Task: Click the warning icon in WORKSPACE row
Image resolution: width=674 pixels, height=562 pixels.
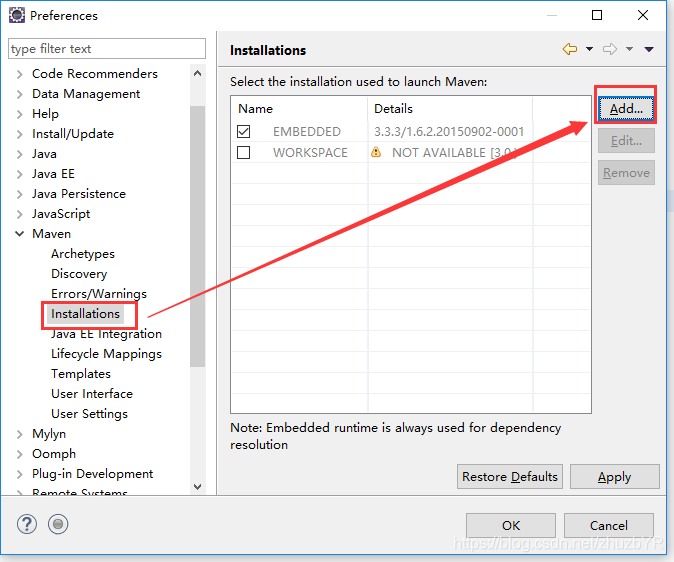Action: [x=376, y=152]
